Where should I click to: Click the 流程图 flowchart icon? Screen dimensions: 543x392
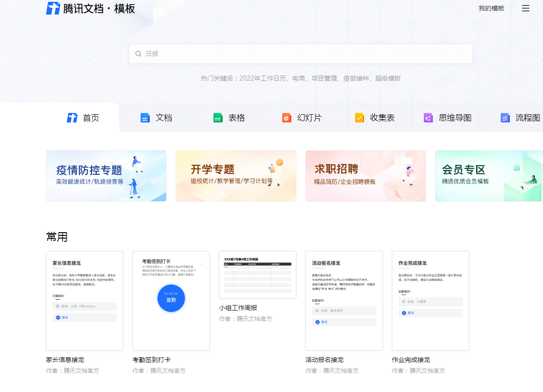(505, 118)
